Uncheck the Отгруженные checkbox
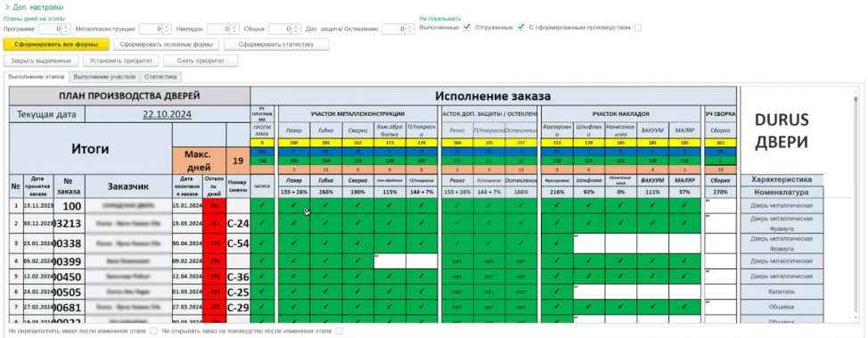The height and width of the screenshot is (338, 868). [x=520, y=27]
